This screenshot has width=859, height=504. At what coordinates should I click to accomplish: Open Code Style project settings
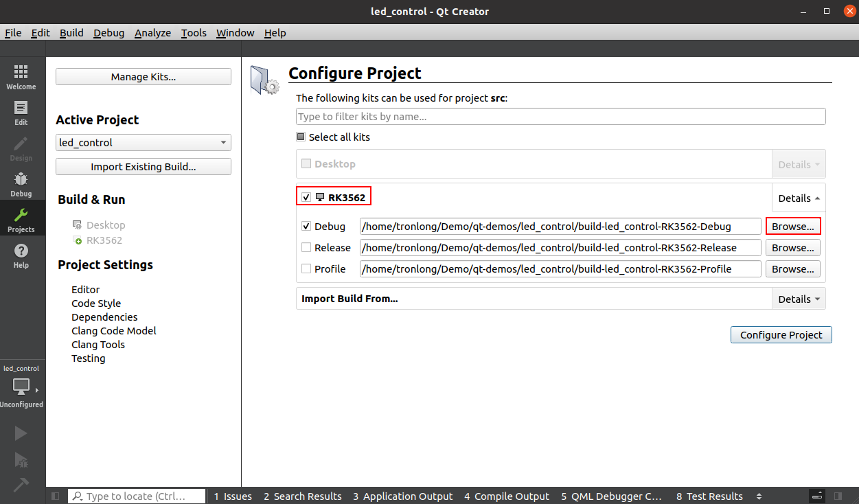pos(96,303)
